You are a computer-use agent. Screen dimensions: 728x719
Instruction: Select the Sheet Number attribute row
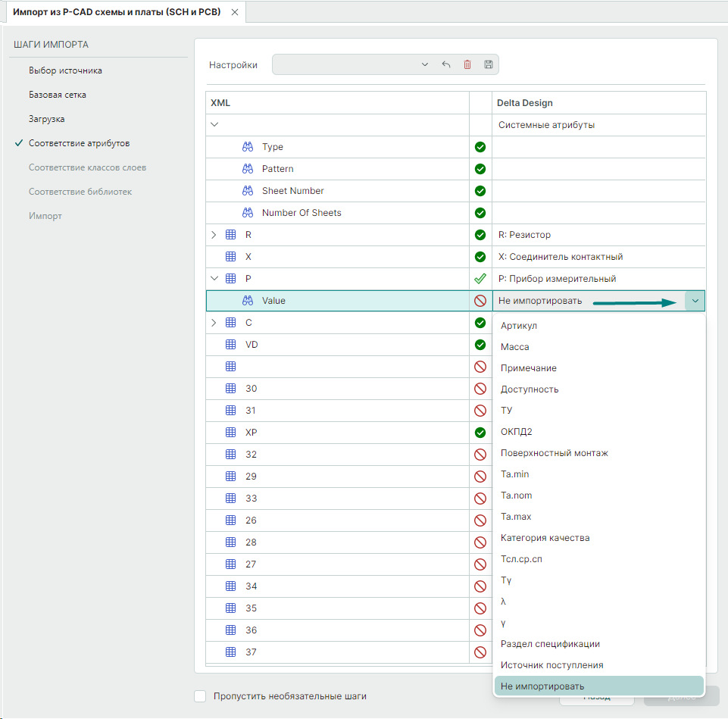coord(292,191)
